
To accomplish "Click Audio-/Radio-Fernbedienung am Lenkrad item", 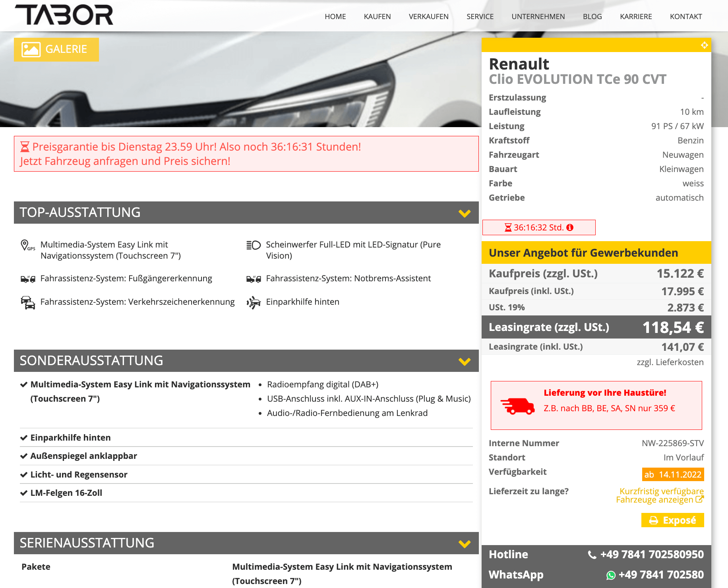I will click(347, 413).
